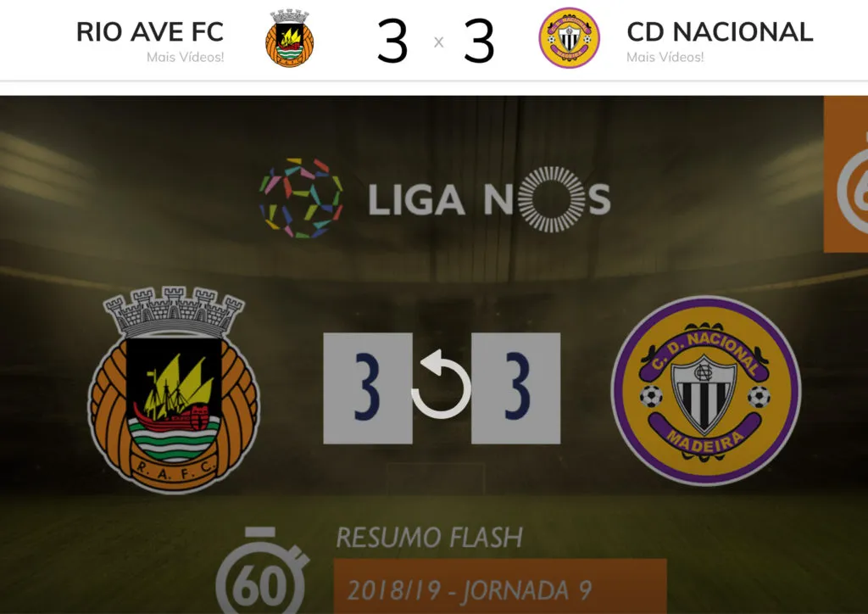The width and height of the screenshot is (868, 614).
Task: Open 'Mais Vídeos!' under Rio Ave FC
Action: [x=185, y=57]
